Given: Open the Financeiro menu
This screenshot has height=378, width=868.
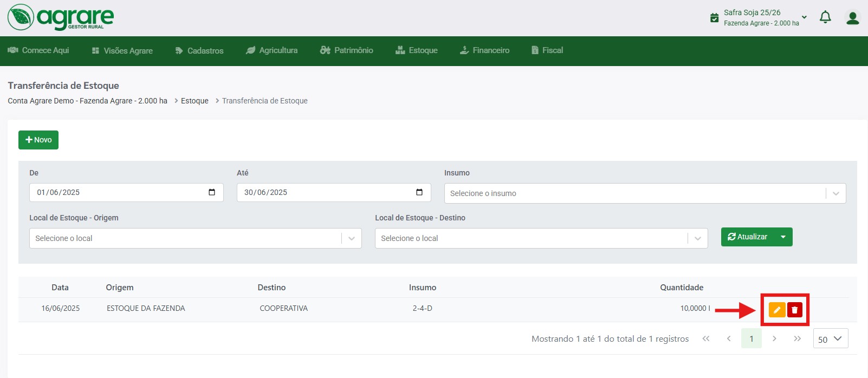Looking at the screenshot, I should [x=484, y=50].
